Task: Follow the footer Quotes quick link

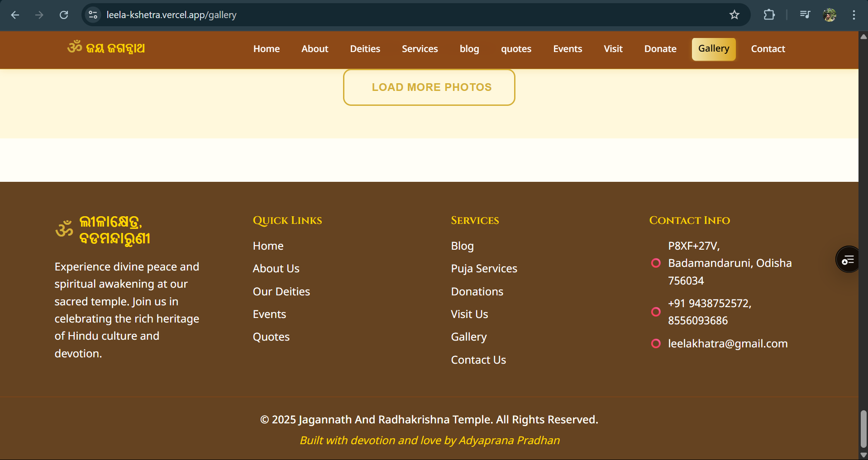Action: 271,337
